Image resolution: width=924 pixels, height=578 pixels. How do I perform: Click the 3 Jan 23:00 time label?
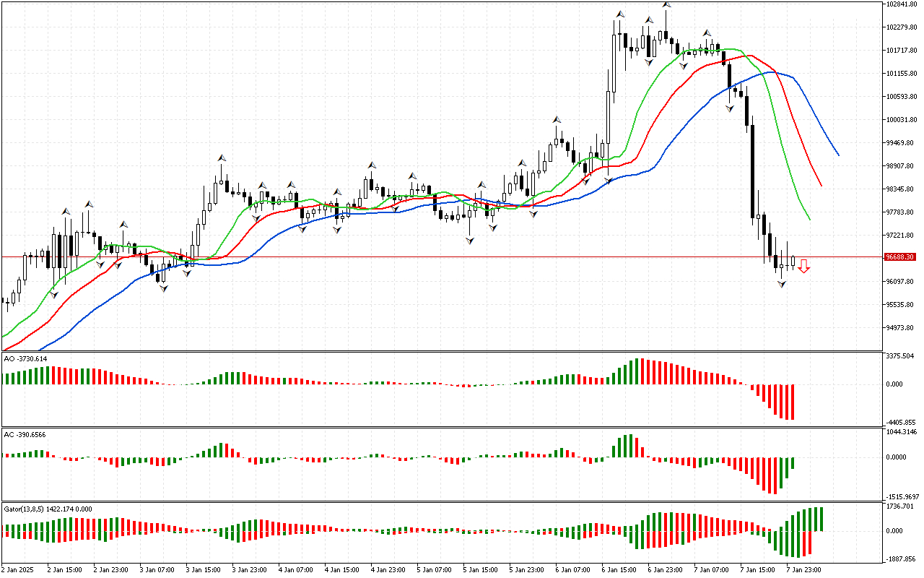(x=249, y=569)
